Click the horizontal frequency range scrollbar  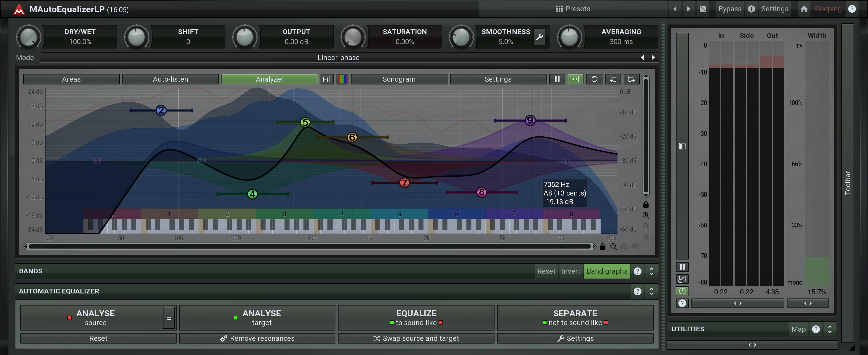[x=309, y=247]
